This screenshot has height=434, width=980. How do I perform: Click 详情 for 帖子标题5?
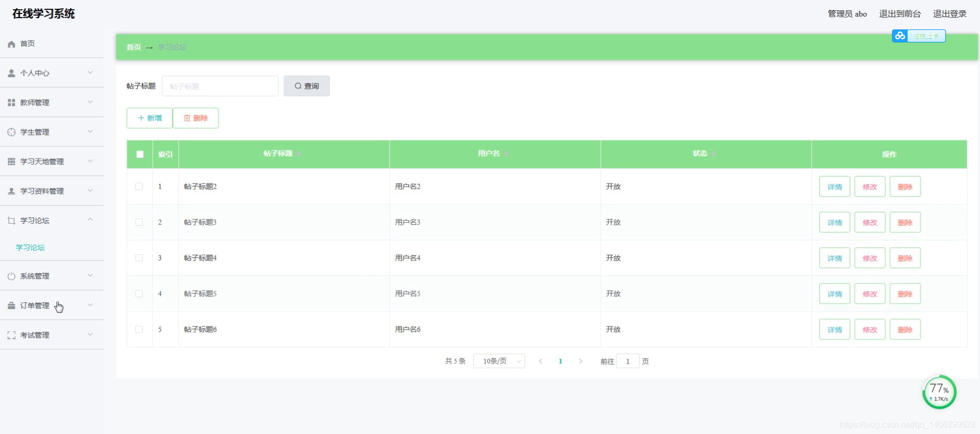(835, 294)
